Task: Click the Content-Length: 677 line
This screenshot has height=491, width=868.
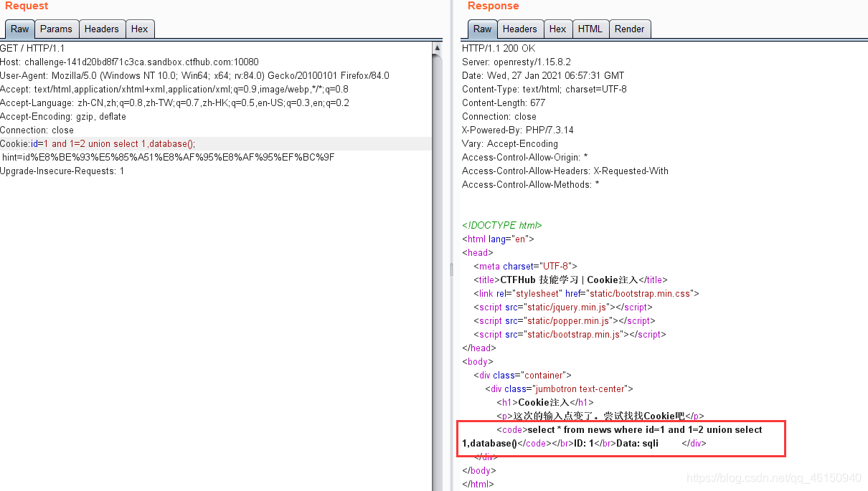Action: pyautogui.click(x=504, y=103)
